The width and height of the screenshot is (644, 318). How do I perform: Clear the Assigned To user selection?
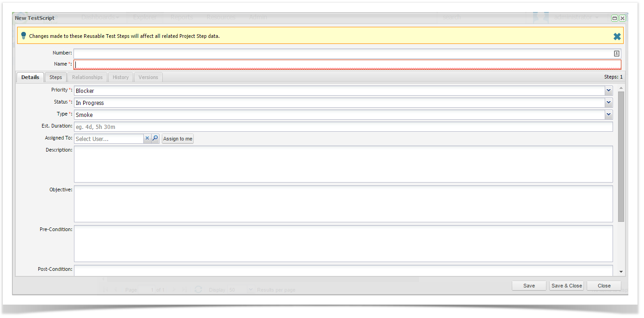[147, 138]
